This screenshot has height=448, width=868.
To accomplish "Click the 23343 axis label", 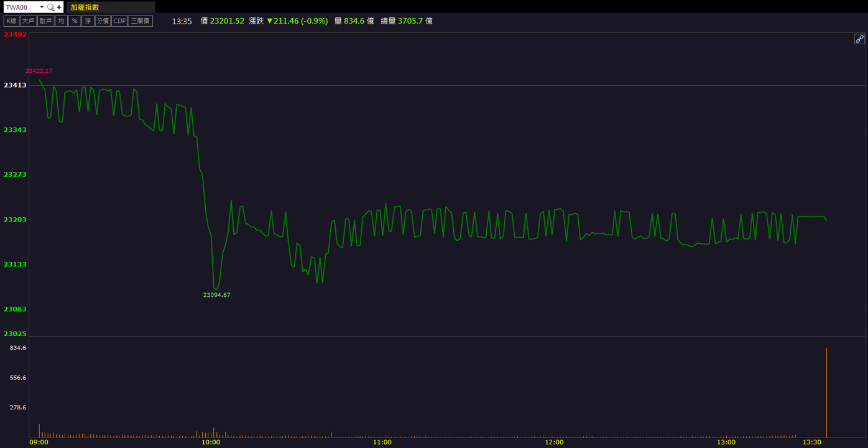I will [x=16, y=129].
